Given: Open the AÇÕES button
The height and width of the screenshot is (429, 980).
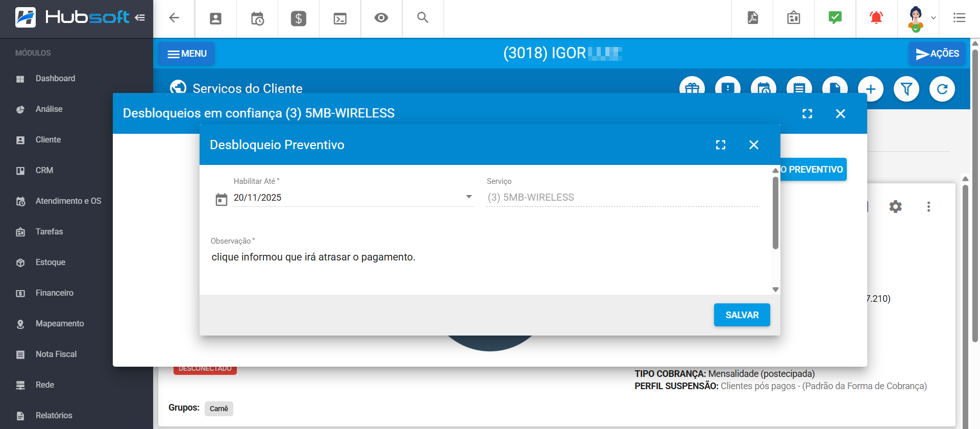Looking at the screenshot, I should coord(937,54).
